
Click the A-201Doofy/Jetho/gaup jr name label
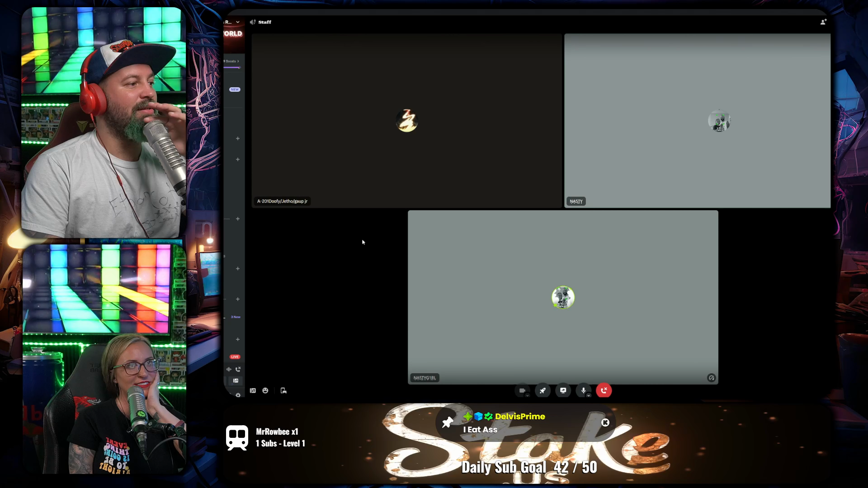tap(282, 201)
